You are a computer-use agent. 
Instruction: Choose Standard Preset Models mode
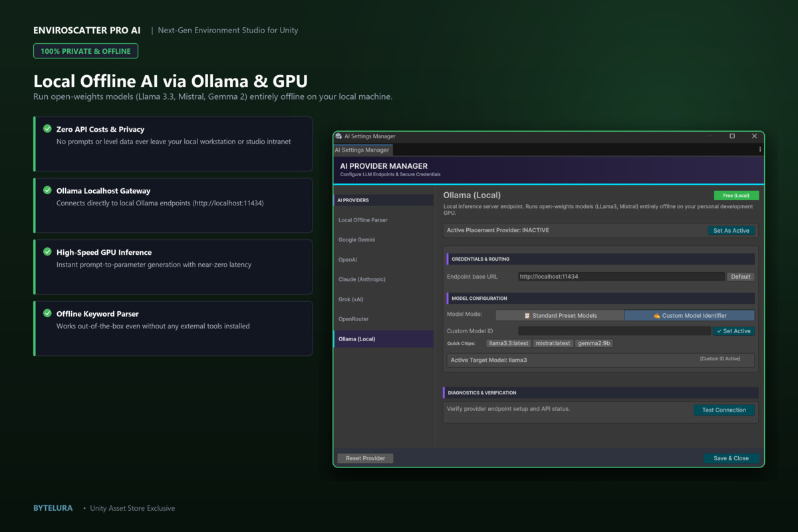click(x=560, y=315)
